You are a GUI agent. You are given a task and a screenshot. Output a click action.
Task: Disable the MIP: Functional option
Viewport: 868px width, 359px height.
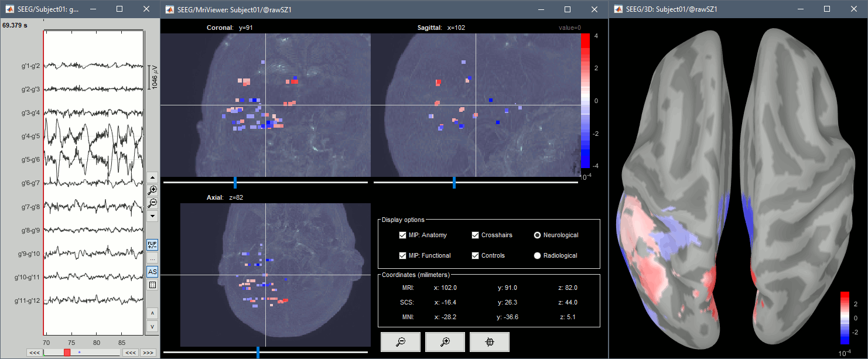pos(402,256)
